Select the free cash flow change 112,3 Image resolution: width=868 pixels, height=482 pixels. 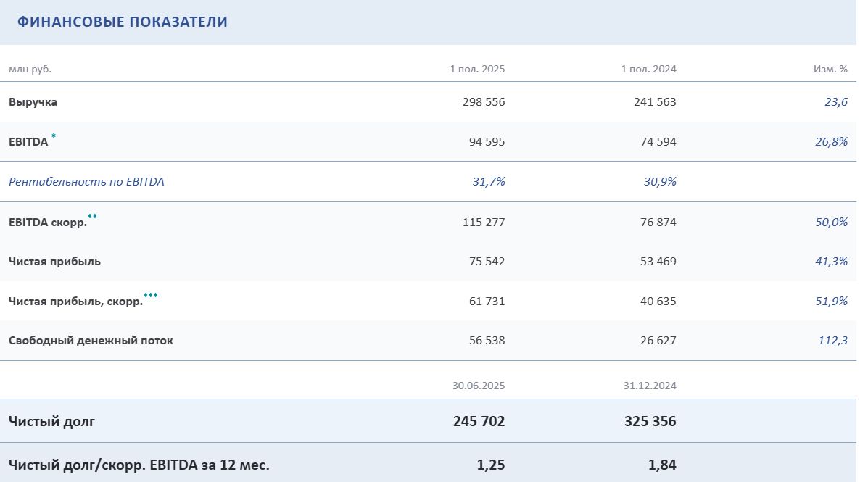click(x=832, y=341)
